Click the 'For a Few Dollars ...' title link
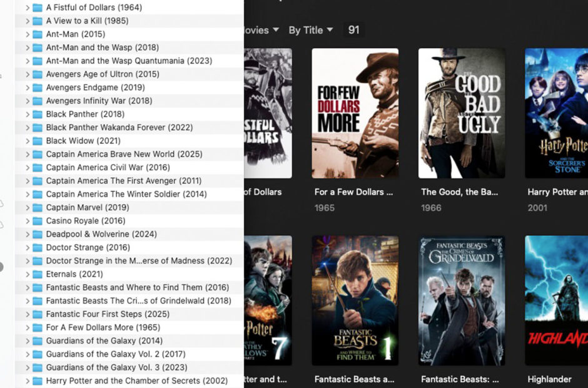588x388 pixels. point(353,192)
